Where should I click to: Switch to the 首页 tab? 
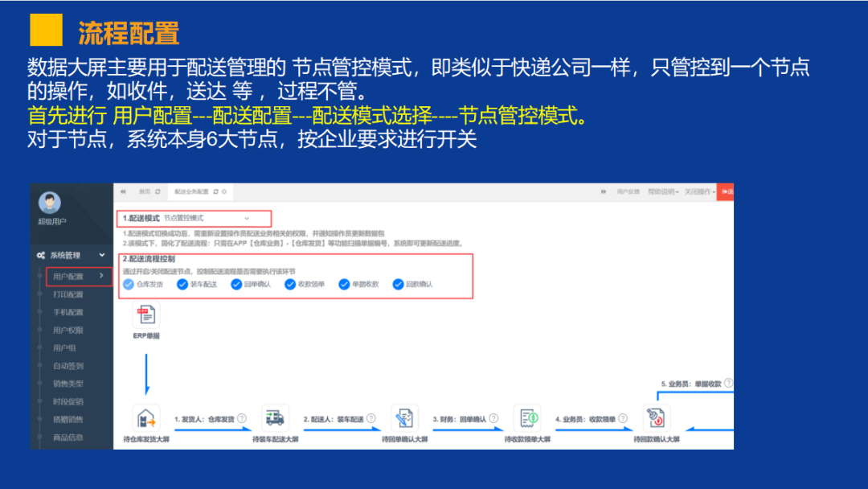[145, 191]
